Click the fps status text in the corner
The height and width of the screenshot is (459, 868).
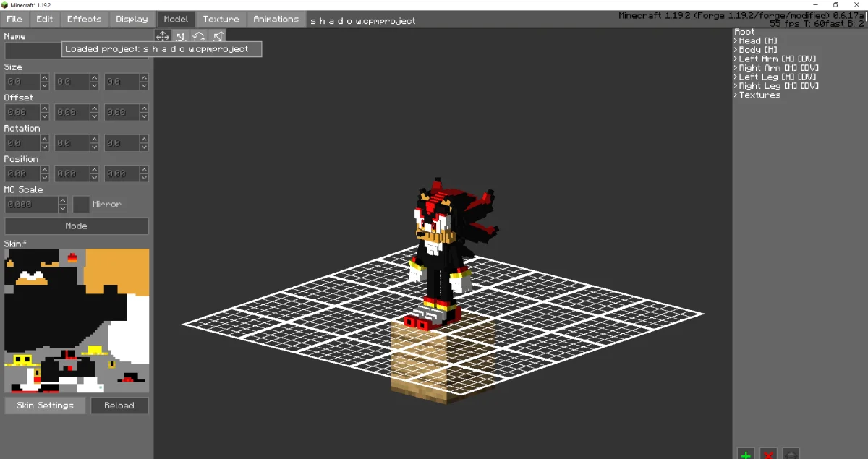click(x=817, y=24)
